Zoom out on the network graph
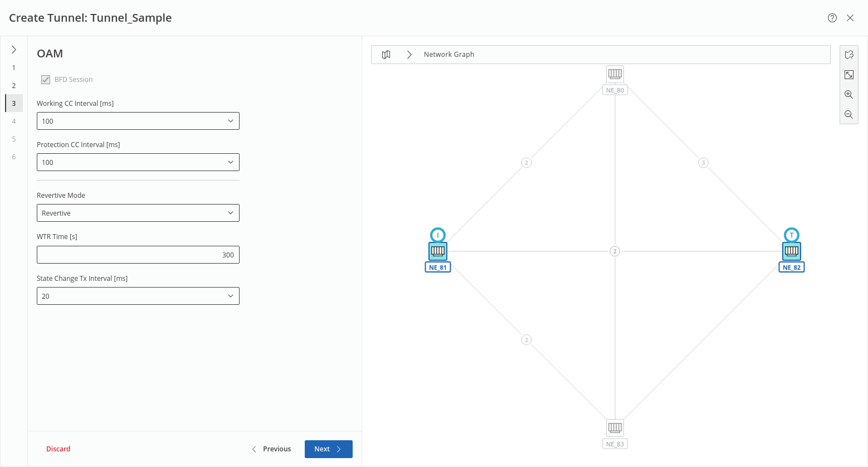The height and width of the screenshot is (467, 868). click(x=849, y=115)
